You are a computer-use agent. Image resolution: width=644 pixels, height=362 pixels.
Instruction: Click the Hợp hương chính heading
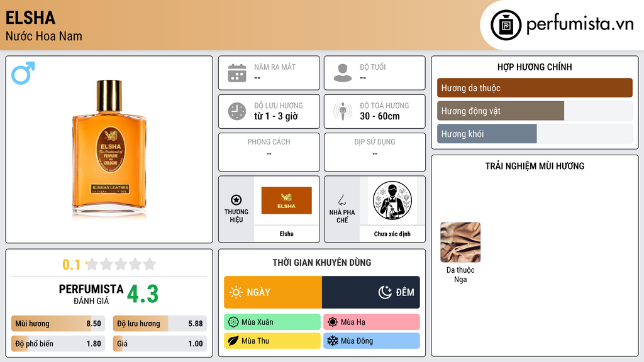535,67
